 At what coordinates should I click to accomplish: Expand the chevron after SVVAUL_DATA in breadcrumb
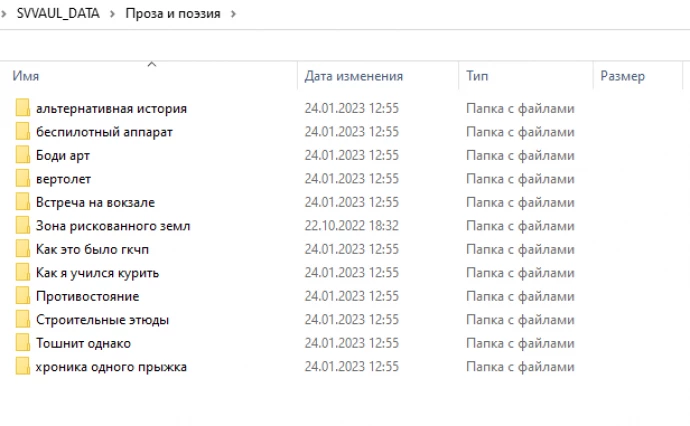pos(113,14)
